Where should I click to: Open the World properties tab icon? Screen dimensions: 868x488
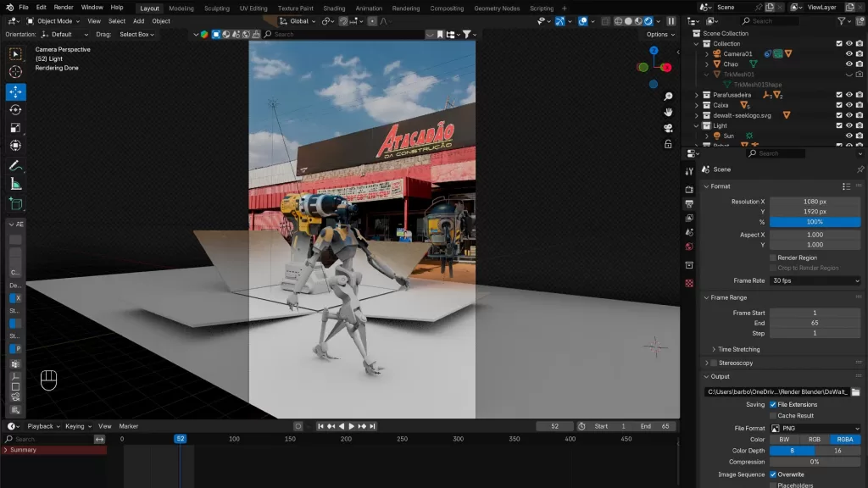pyautogui.click(x=689, y=247)
